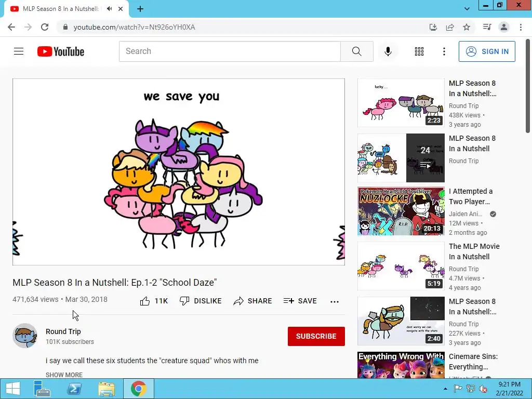Click the Chrome taskbar icon
Viewport: 532px width, 399px height.
pos(138,389)
